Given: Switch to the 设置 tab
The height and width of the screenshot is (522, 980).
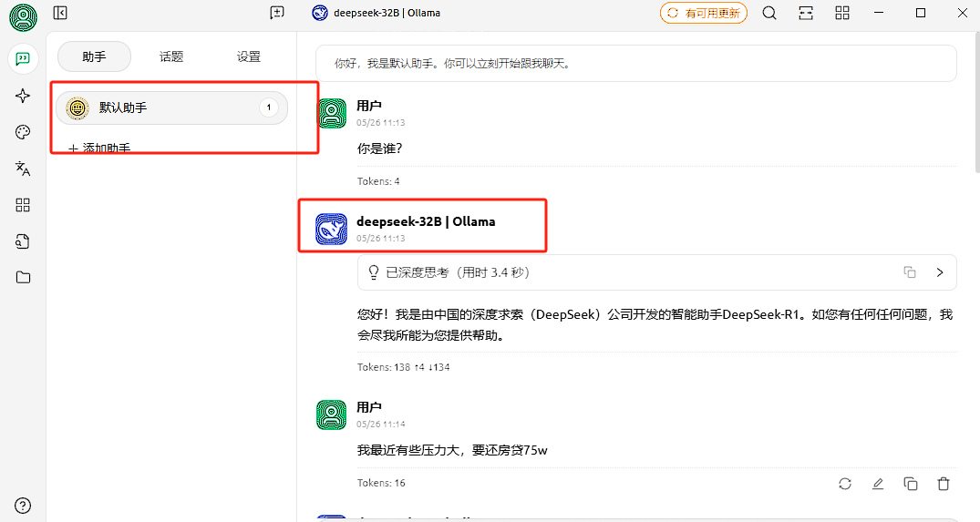Looking at the screenshot, I should tap(248, 56).
